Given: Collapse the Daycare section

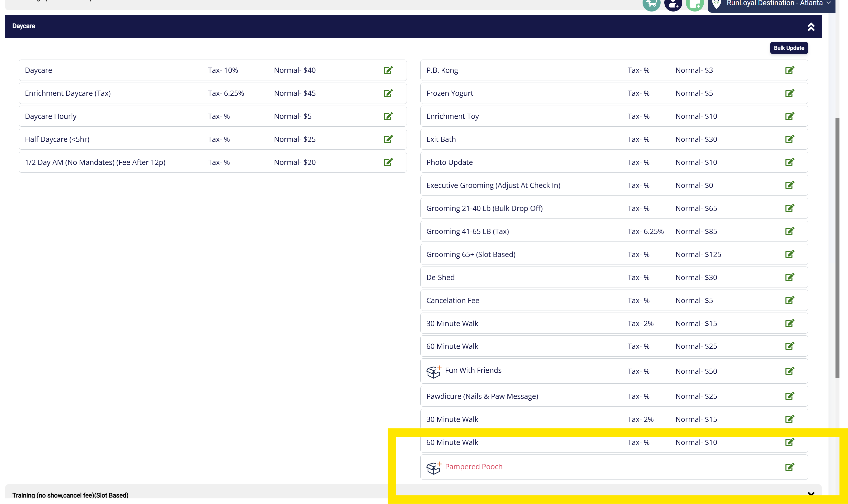Looking at the screenshot, I should pyautogui.click(x=811, y=27).
